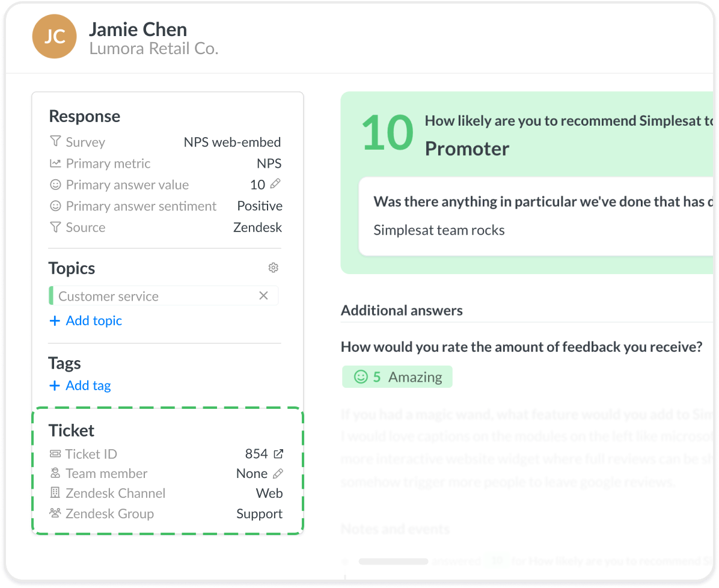Click the 5 Amazing rating badge
The image size is (719, 588).
[x=397, y=377]
